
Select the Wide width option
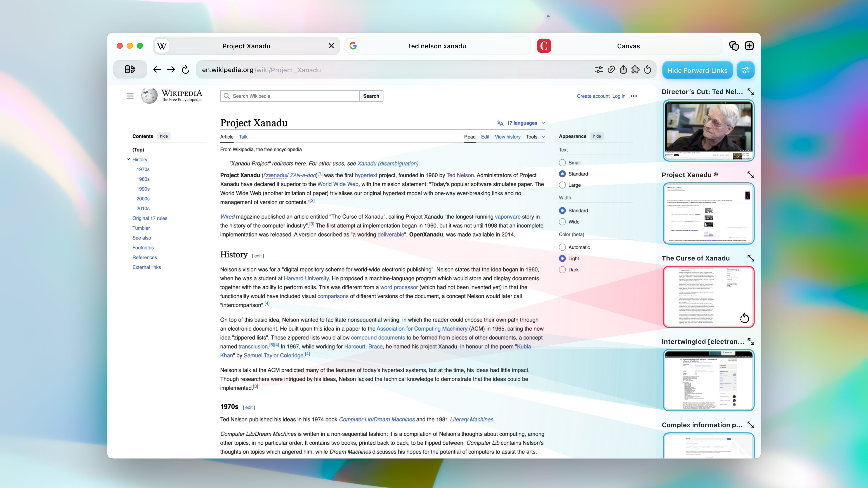(x=562, y=222)
